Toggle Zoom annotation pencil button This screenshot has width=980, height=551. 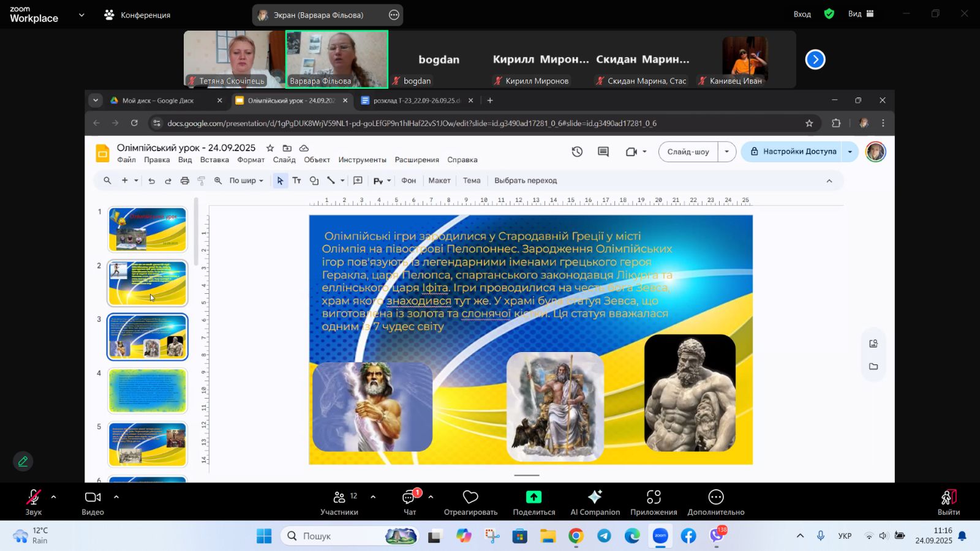pyautogui.click(x=23, y=461)
